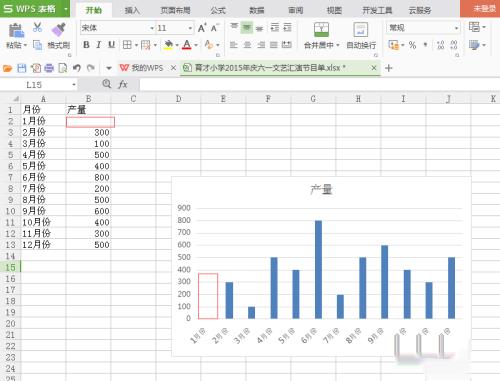
Task: Select the empty cell B2
Action: click(90, 122)
